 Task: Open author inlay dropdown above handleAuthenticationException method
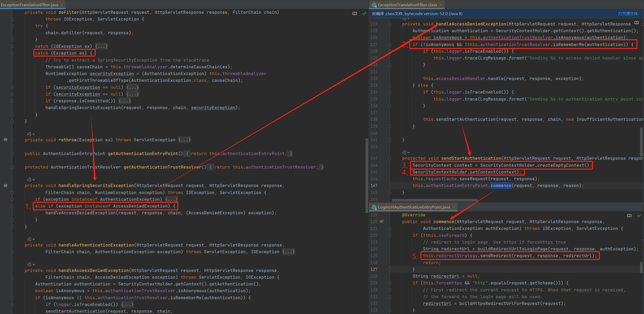coord(31,239)
